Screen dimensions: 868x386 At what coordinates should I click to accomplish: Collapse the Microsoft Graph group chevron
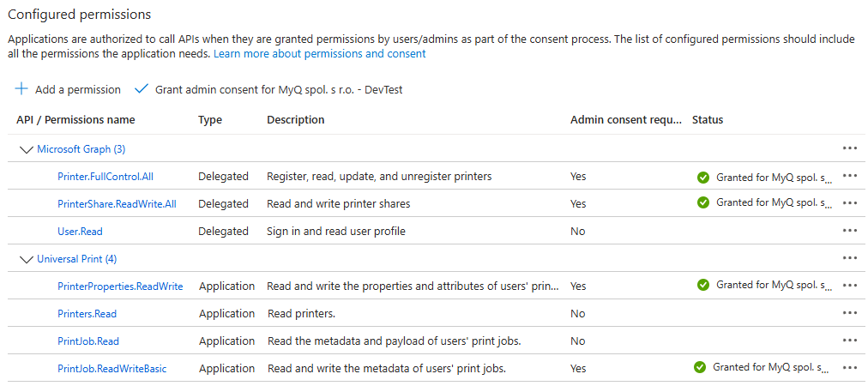[x=26, y=149]
